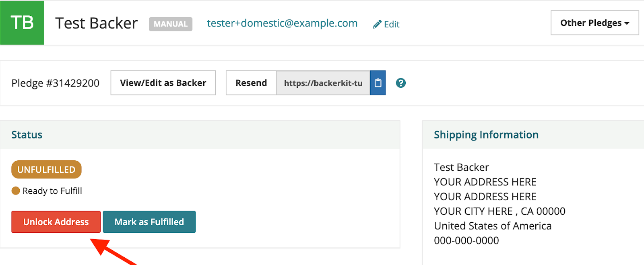
Task: Select the 000-000-0000 phone number
Action: point(466,240)
